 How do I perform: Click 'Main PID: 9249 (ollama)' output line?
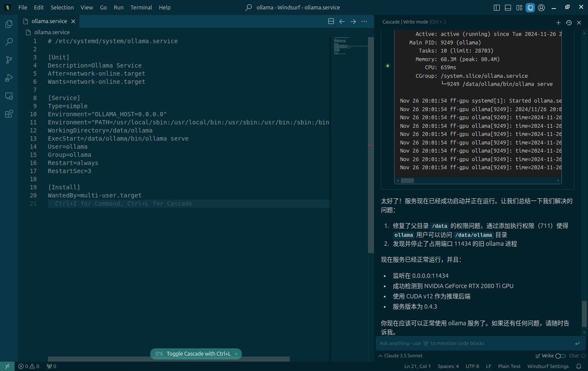(x=445, y=42)
